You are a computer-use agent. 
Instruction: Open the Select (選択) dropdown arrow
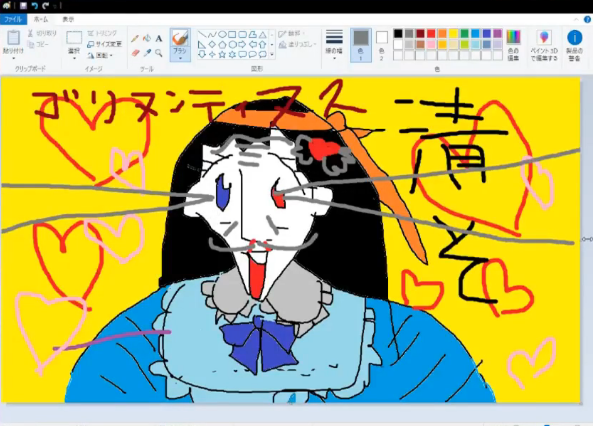(x=74, y=59)
